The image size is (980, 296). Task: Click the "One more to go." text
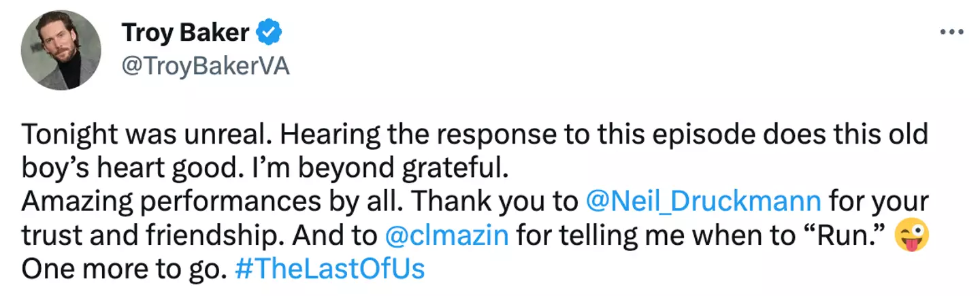[122, 269]
